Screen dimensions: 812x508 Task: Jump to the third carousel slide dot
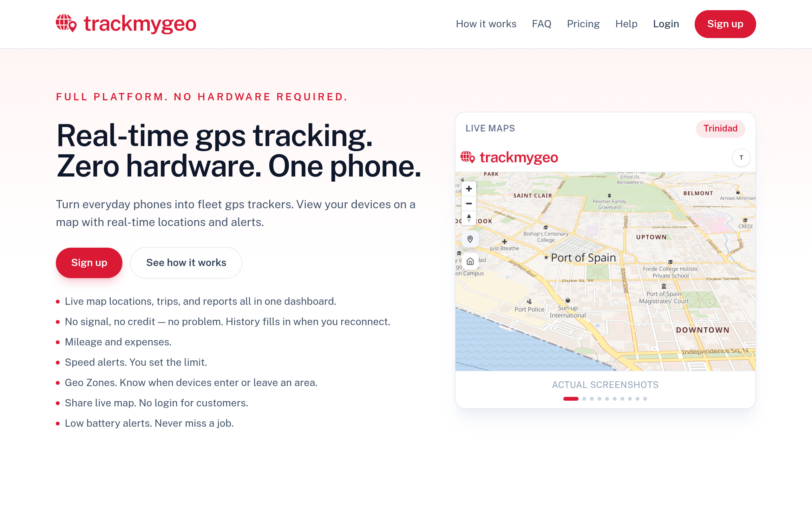coord(592,398)
